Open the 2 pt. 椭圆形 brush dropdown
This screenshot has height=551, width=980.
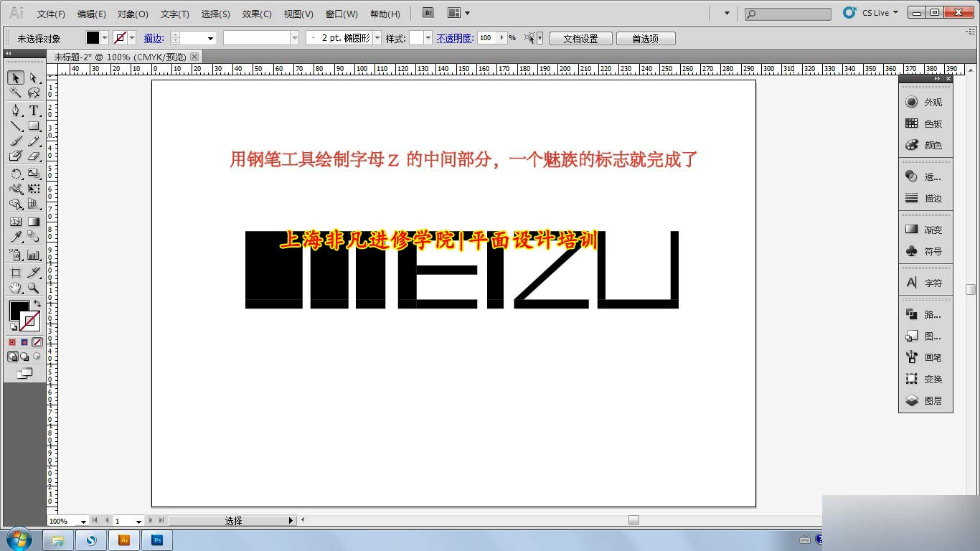tap(377, 38)
